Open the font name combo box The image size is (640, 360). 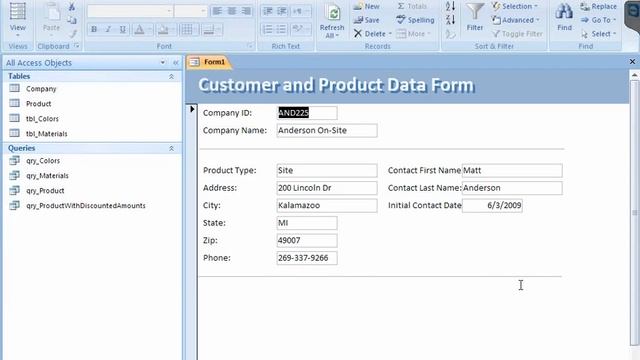[130, 11]
